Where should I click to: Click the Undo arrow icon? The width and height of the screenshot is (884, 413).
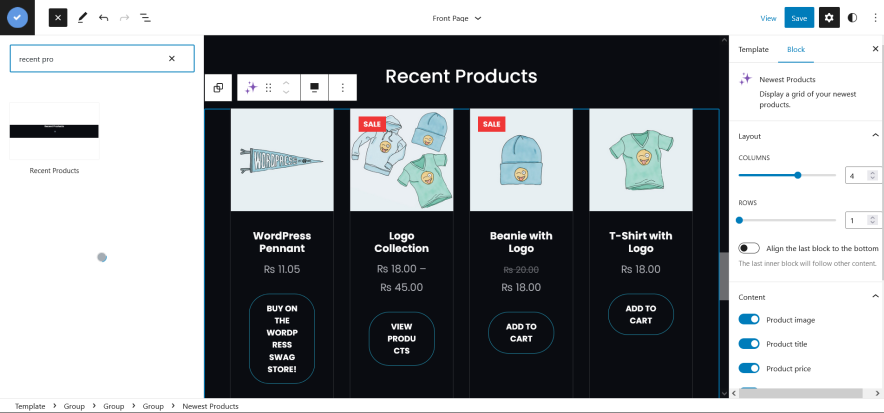[104, 18]
